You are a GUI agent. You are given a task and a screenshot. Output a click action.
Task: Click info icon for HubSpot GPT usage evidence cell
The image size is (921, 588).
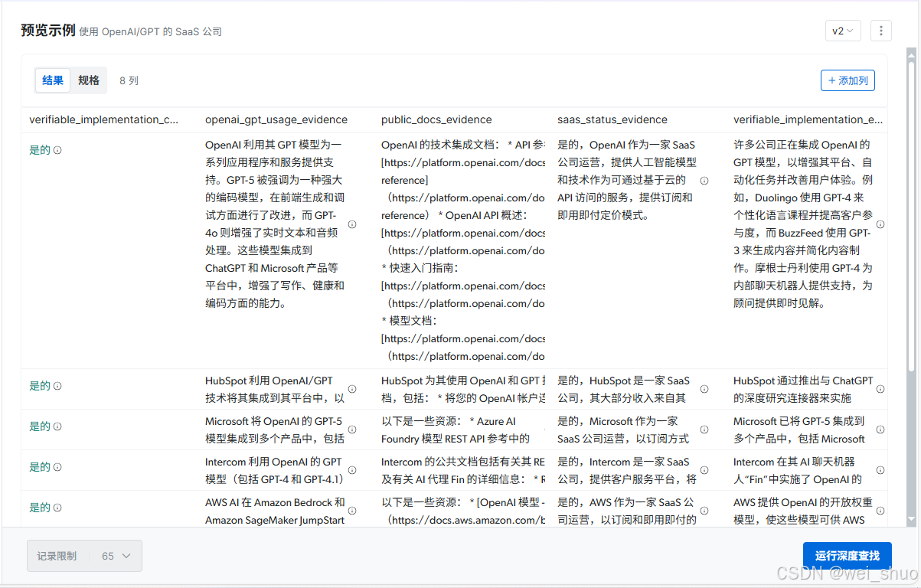[352, 389]
